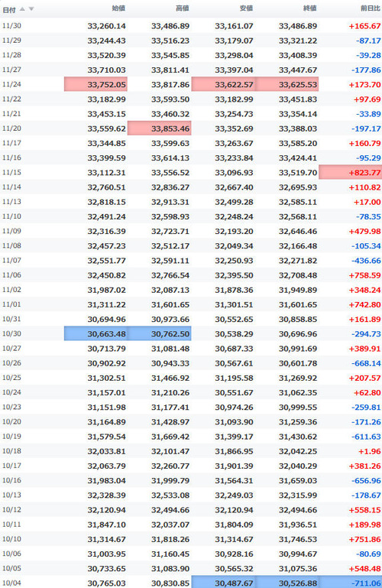Select the opening value 31,311.22
Image resolution: width=382 pixels, height=588 pixels.
107,304
